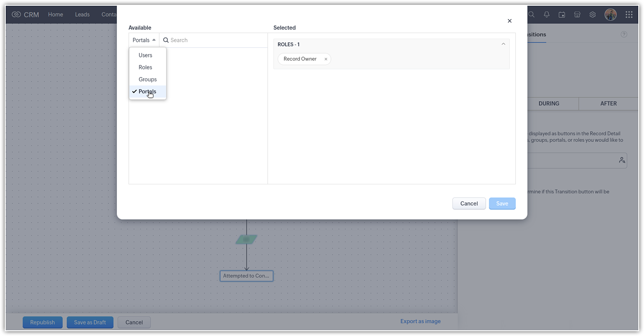Pick Groups from the dropdown list
Image resolution: width=644 pixels, height=336 pixels.
coord(147,79)
